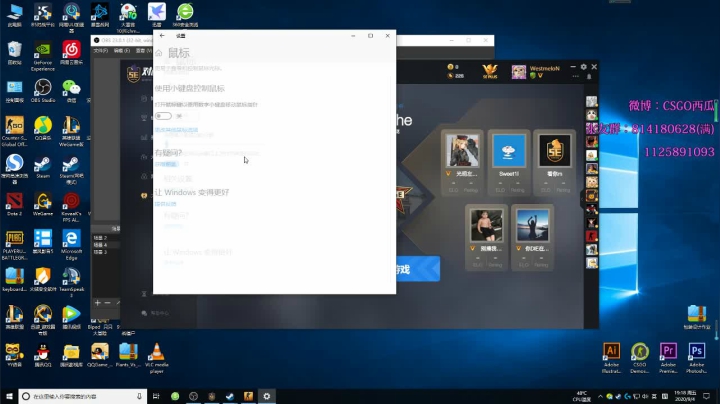
Task: Open the NetEase Cloud Music icon
Action: pyautogui.click(x=71, y=52)
